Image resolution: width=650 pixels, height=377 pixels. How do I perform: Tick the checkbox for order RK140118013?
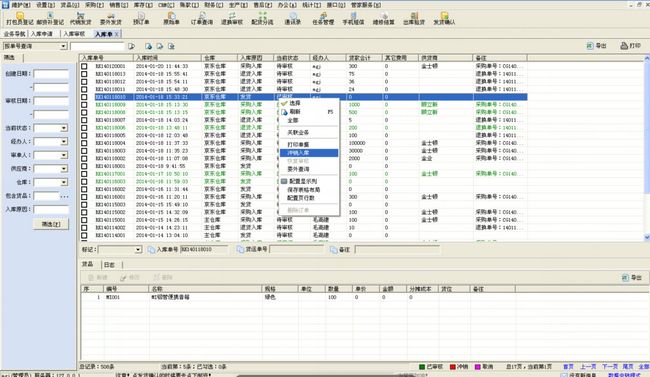[x=84, y=74]
